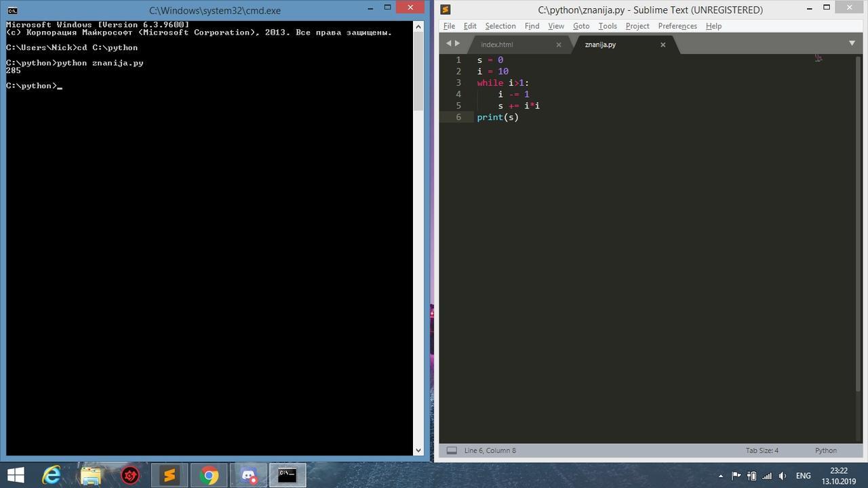Go to the next tab with right arrow
868x488 pixels.
(457, 43)
